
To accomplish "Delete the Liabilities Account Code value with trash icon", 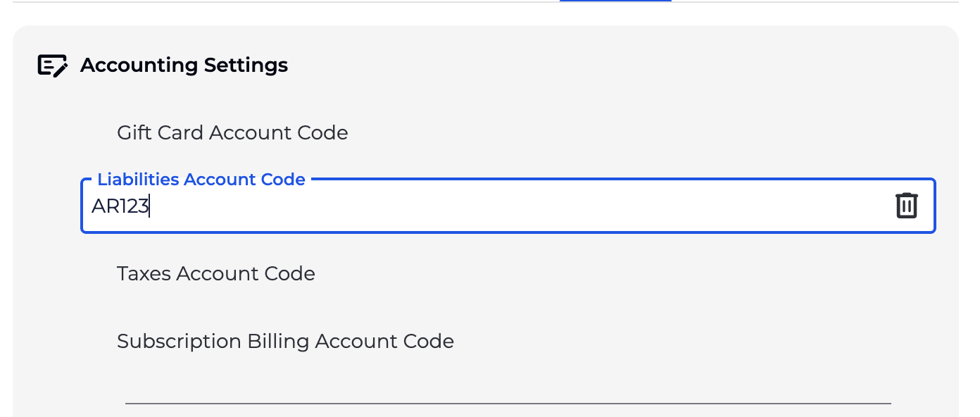I will [906, 206].
